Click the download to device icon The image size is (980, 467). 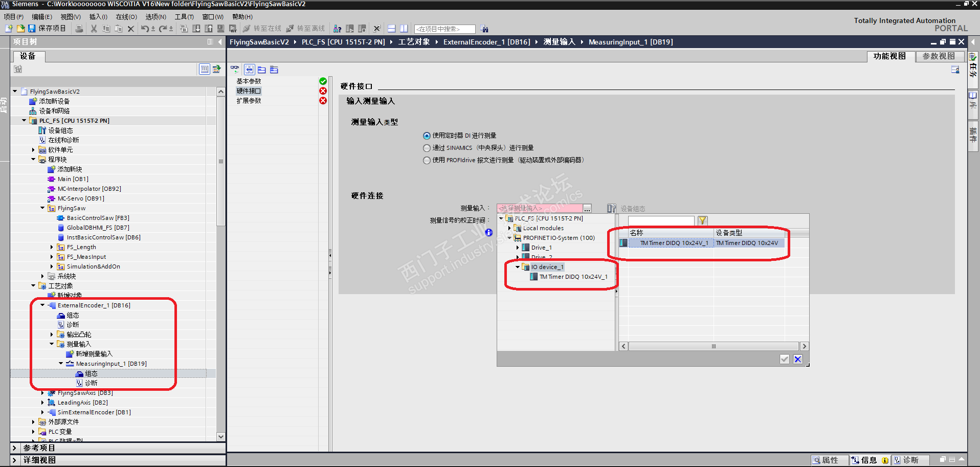(196, 29)
